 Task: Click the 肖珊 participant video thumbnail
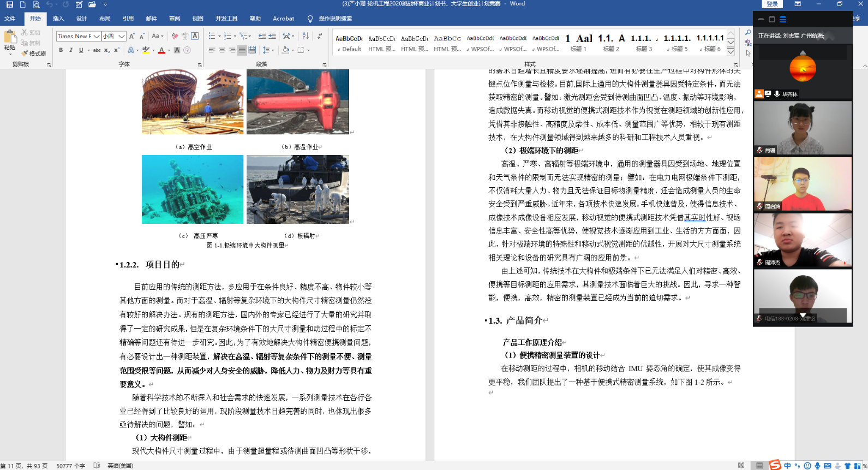pyautogui.click(x=803, y=128)
